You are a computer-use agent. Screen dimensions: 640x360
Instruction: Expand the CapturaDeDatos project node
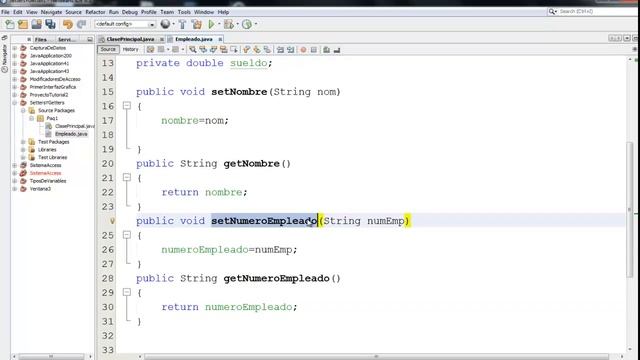[x=15, y=48]
